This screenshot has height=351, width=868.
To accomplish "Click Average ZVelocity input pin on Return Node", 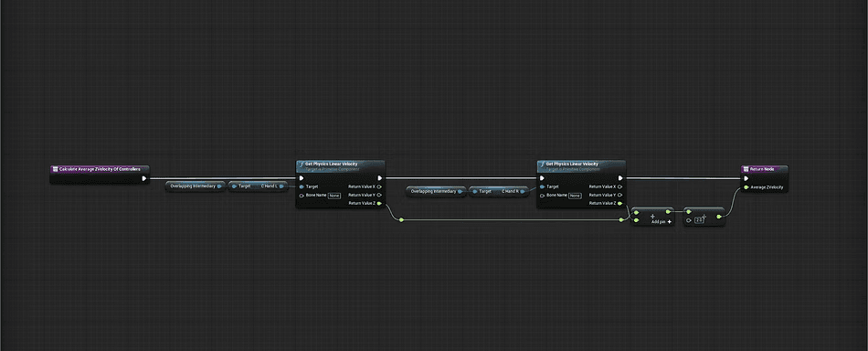I will pos(746,187).
